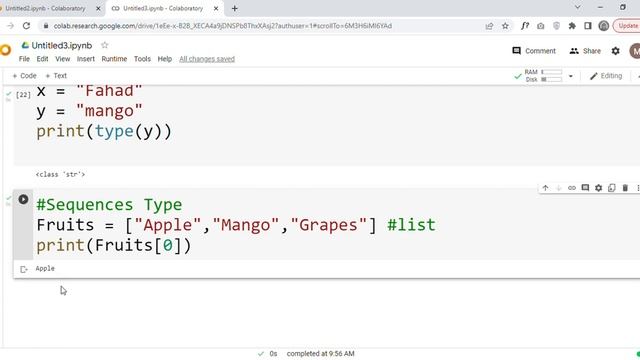640x360 pixels.
Task: View site lock info icon
Action: pyautogui.click(x=46, y=26)
